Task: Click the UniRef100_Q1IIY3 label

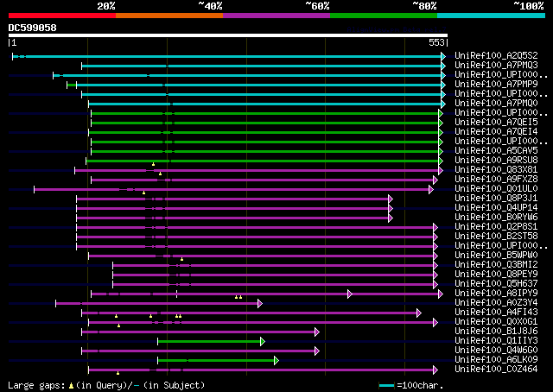Action: 496,341
